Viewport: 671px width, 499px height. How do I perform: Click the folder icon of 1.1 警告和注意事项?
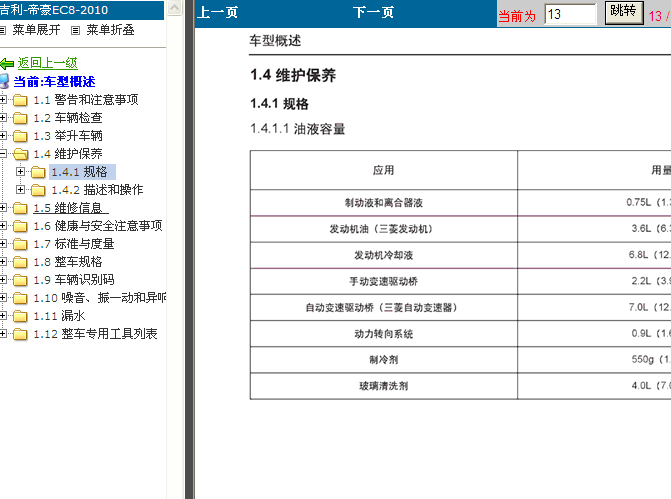[x=20, y=100]
